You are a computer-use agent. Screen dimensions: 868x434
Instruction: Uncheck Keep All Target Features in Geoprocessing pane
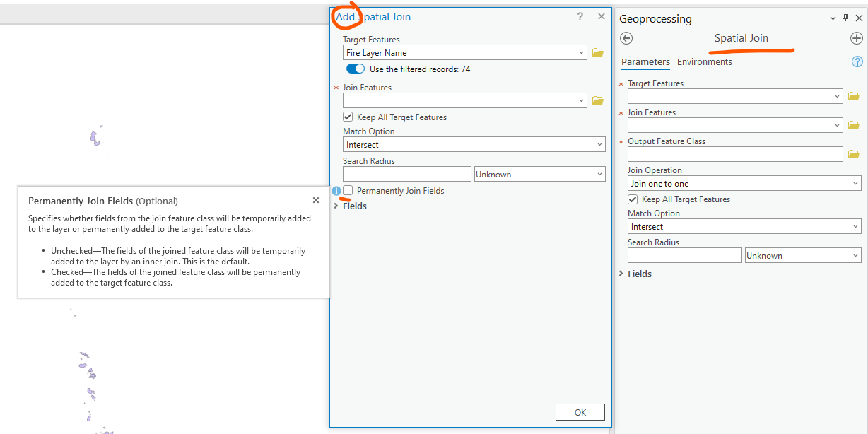pyautogui.click(x=633, y=199)
